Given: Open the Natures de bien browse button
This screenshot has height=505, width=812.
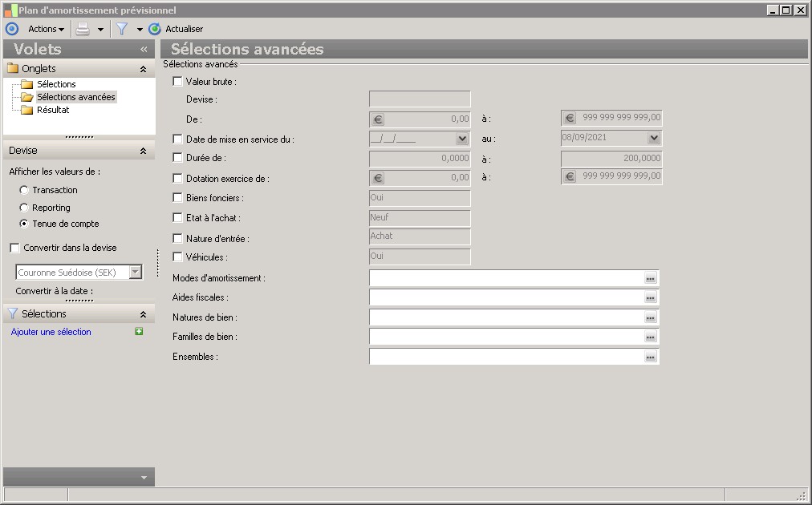Looking at the screenshot, I should (651, 317).
